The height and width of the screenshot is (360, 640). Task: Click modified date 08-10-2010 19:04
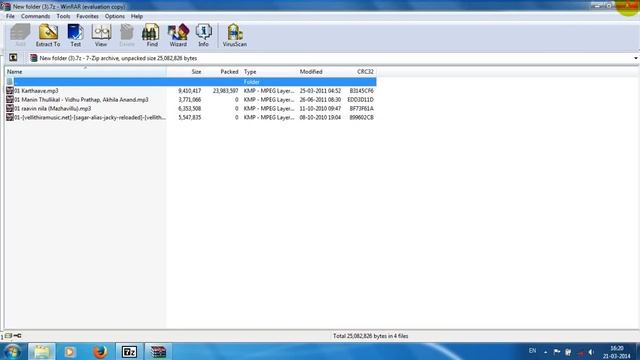[x=320, y=117]
